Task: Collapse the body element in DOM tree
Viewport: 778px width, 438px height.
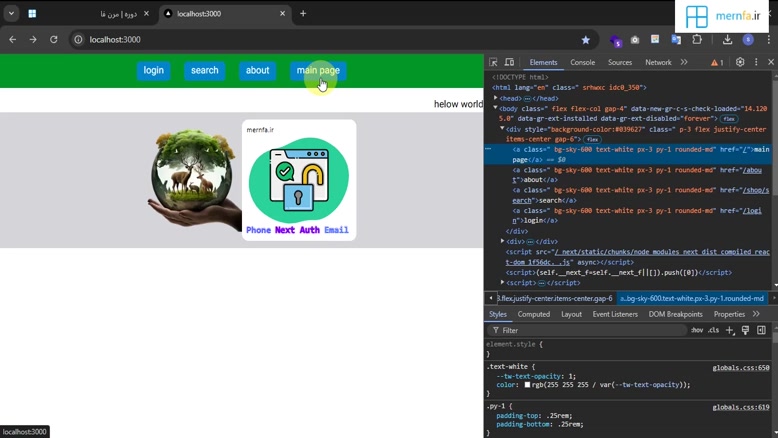Action: [495, 108]
